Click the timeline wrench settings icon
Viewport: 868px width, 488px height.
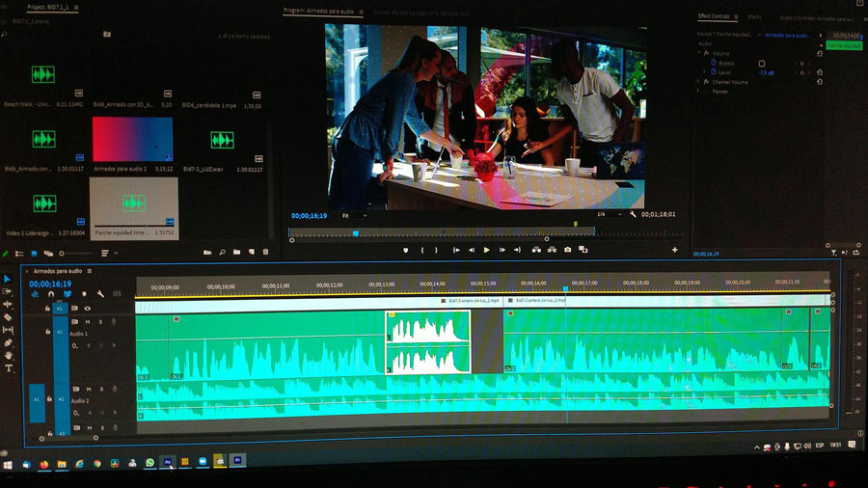coord(100,294)
